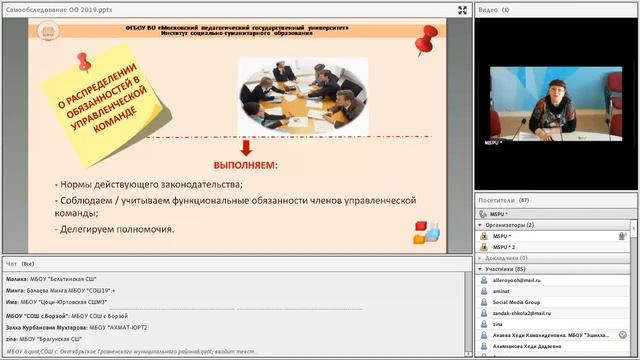
Task: Click the host icon of organizer MSPU * 2
Action: [484, 247]
